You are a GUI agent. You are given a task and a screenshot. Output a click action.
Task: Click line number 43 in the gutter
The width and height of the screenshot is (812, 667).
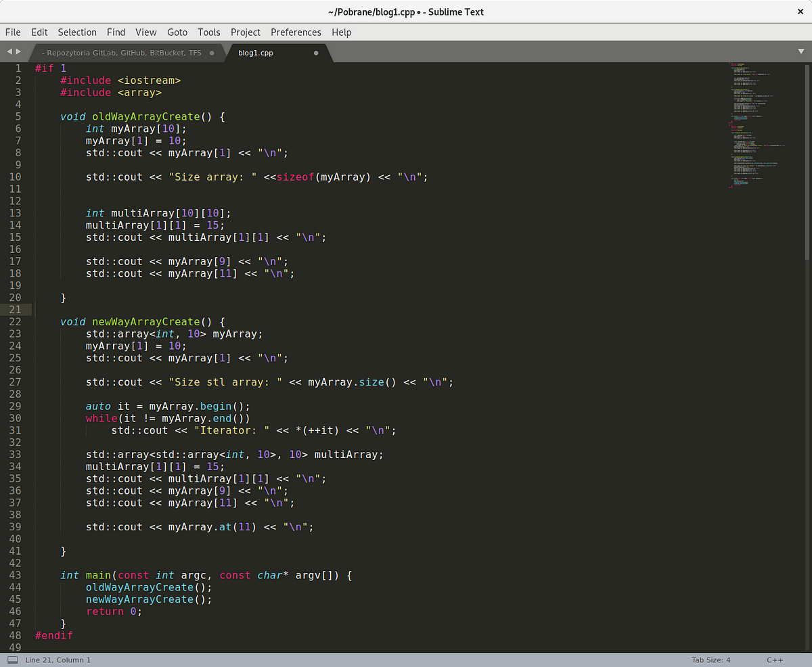coord(15,575)
